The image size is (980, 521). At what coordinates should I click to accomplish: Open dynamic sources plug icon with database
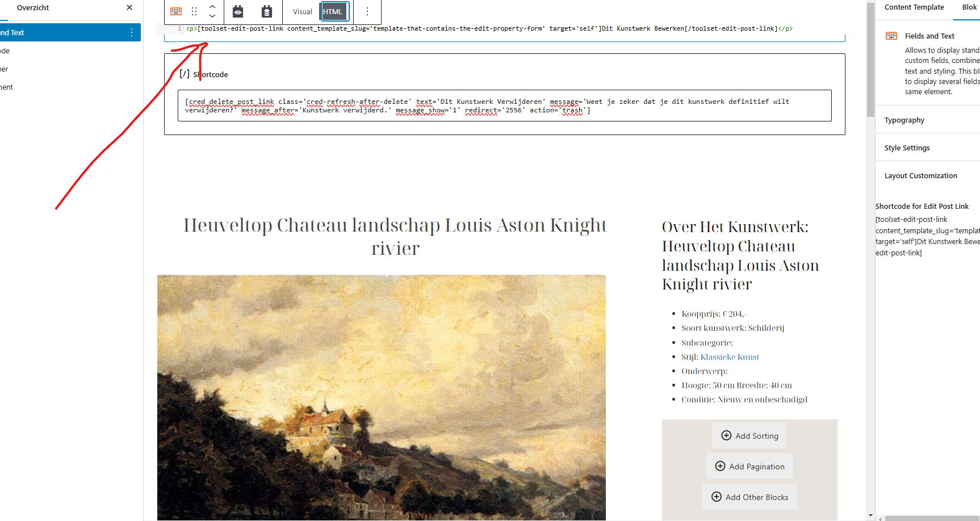click(x=266, y=11)
